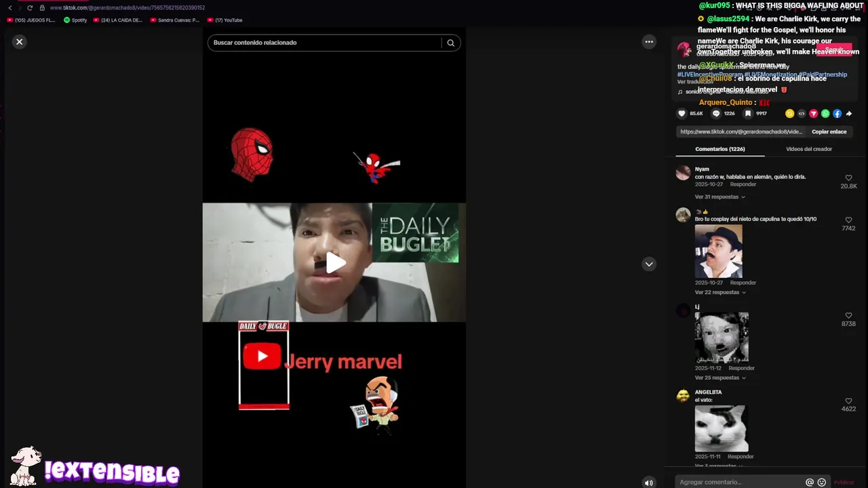The width and height of the screenshot is (868, 488).
Task: Expand 'Ver 22 respuestas' replies
Action: point(719,293)
